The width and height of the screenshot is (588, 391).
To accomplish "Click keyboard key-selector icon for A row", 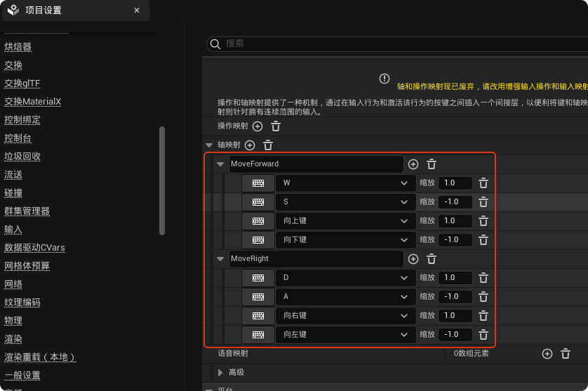I will pyautogui.click(x=258, y=297).
